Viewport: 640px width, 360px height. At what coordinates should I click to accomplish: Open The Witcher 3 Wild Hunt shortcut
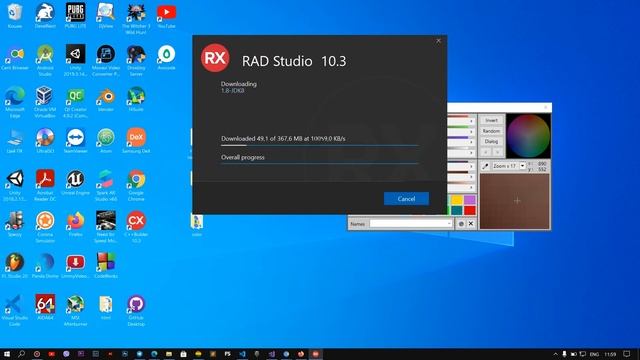pyautogui.click(x=136, y=18)
